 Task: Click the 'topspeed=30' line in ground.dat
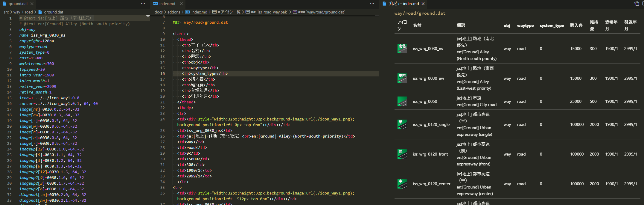pyautogui.click(x=32, y=70)
